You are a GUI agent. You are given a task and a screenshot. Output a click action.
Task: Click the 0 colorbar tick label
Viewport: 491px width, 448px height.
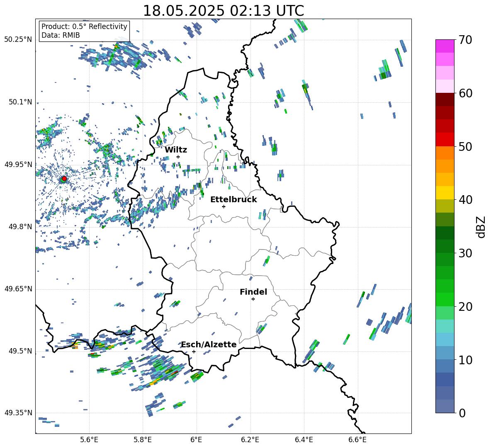coord(462,413)
